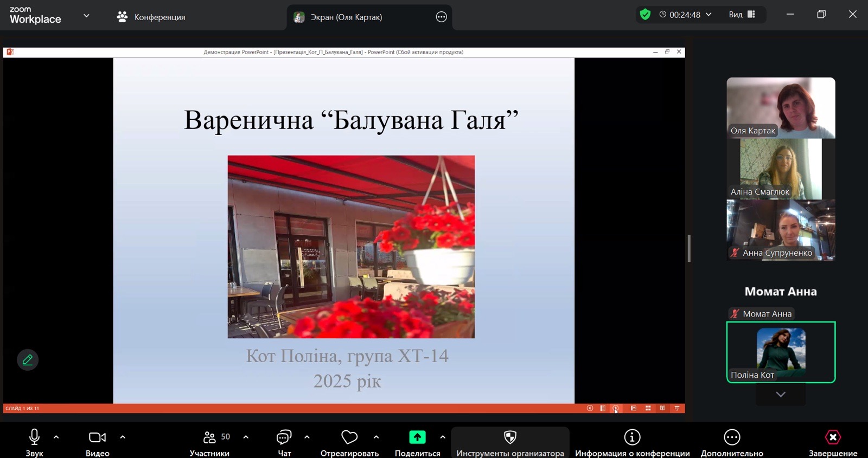Viewport: 868px width, 458px height.
Task: Click the Завершение end meeting button
Action: (x=833, y=437)
